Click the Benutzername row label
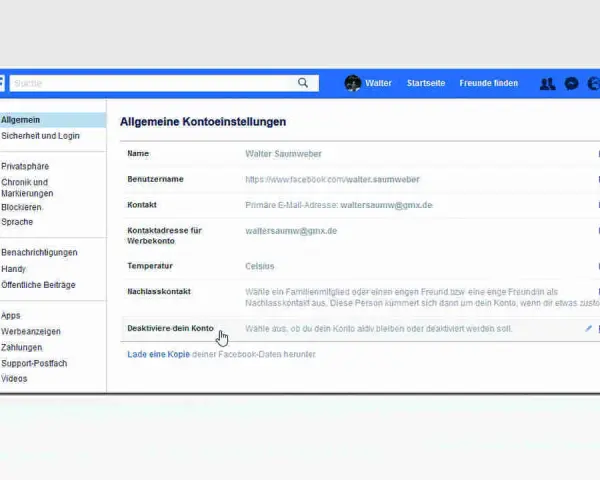 pos(155,179)
